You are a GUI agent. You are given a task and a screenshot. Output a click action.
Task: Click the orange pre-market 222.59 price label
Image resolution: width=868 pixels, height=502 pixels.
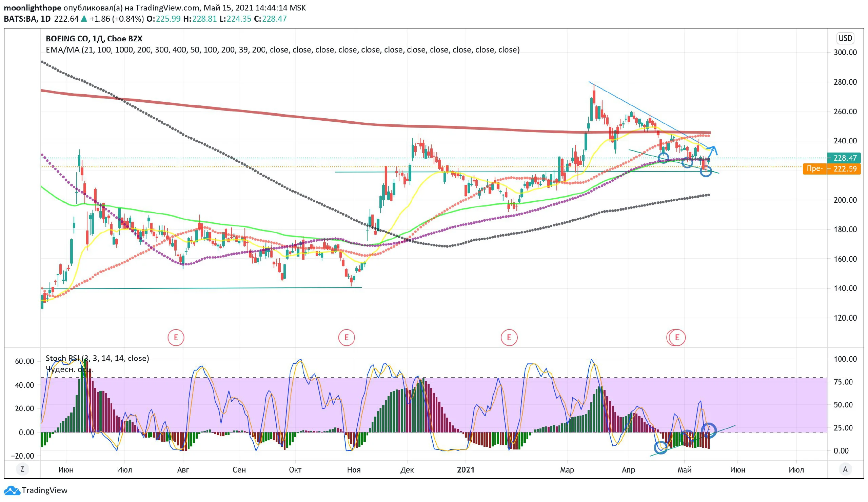(831, 168)
